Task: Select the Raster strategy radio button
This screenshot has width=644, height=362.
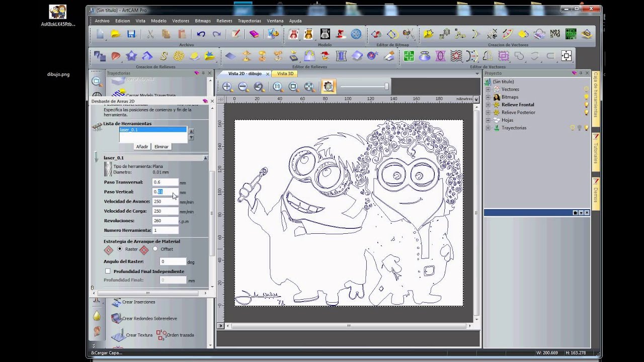Action: pos(120,249)
